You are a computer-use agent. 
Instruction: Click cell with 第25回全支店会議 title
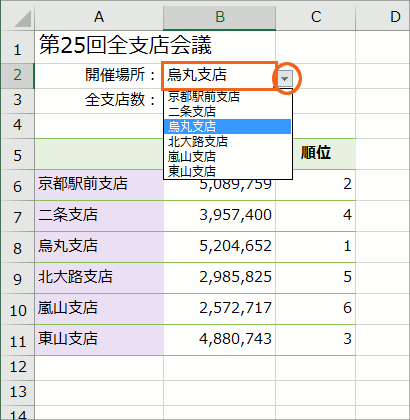pyautogui.click(x=125, y=45)
